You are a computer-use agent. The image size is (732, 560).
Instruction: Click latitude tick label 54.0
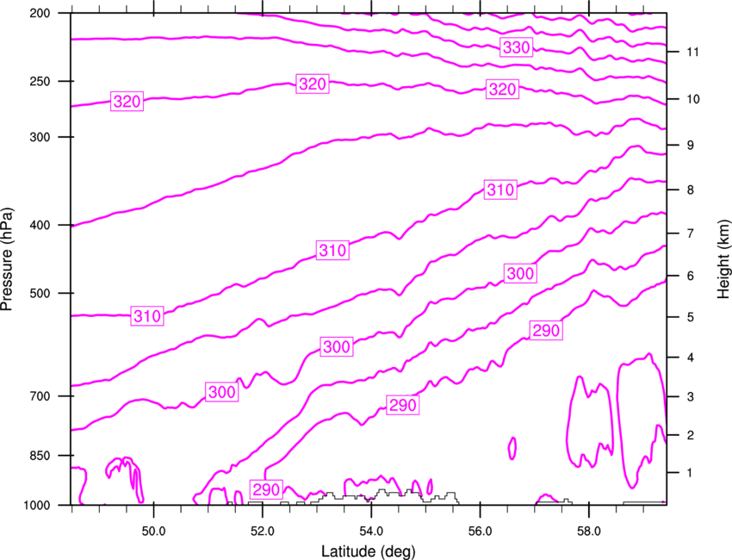371,532
